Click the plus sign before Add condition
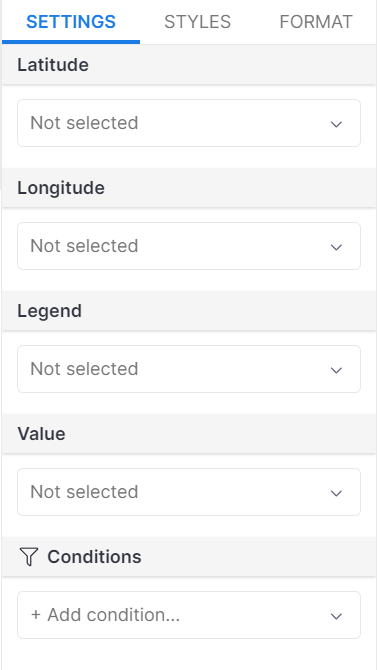This screenshot has height=670, width=381. pos(36,615)
